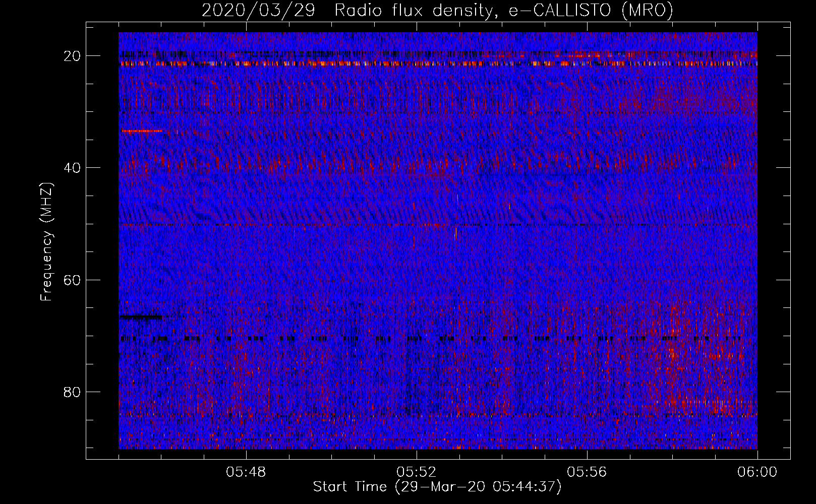The image size is (816, 504).
Task: Click the 60 frequency tick label
Action: 73,280
